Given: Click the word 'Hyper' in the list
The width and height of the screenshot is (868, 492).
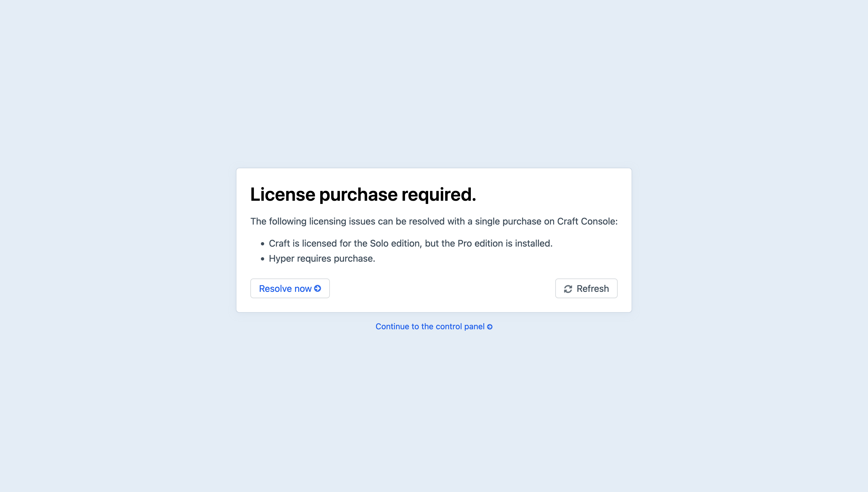Looking at the screenshot, I should (x=281, y=259).
